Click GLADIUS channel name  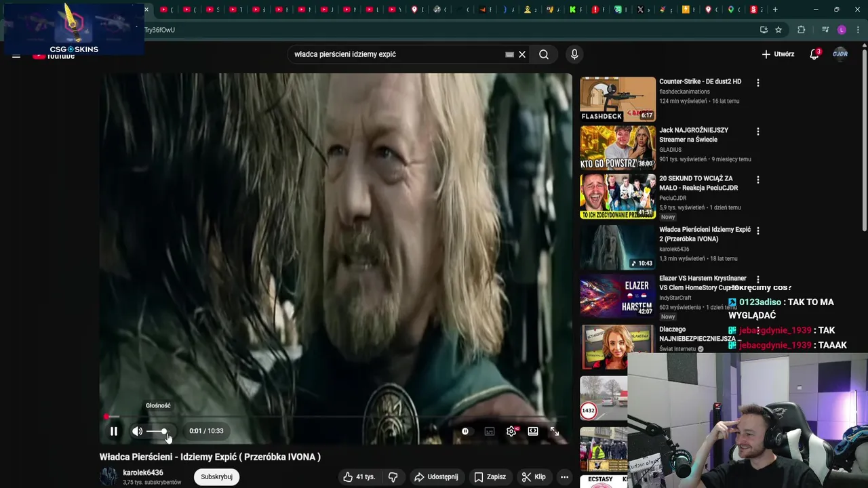point(671,150)
